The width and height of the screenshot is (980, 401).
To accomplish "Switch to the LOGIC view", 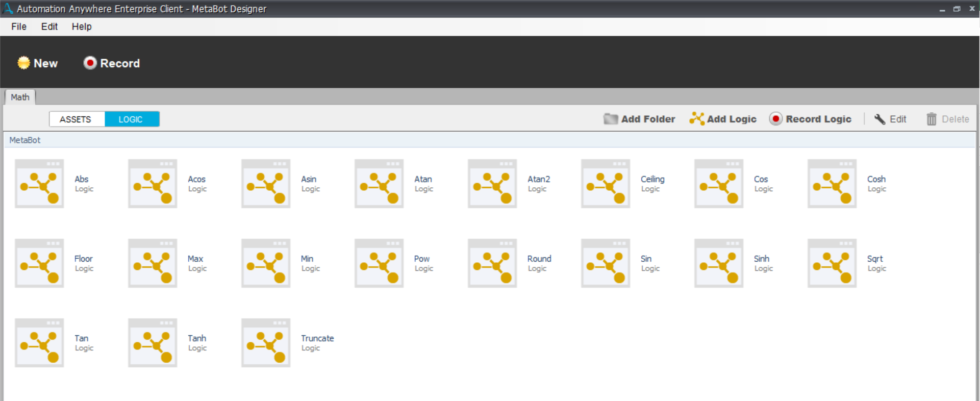I will coord(132,119).
